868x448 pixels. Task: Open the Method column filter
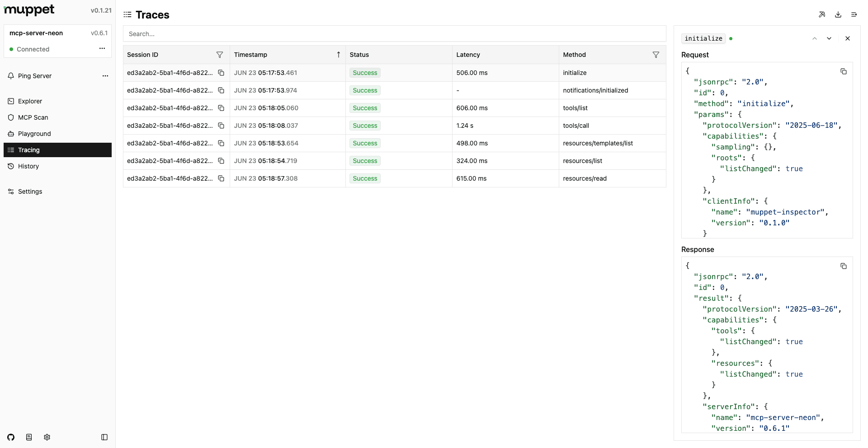pyautogui.click(x=656, y=55)
